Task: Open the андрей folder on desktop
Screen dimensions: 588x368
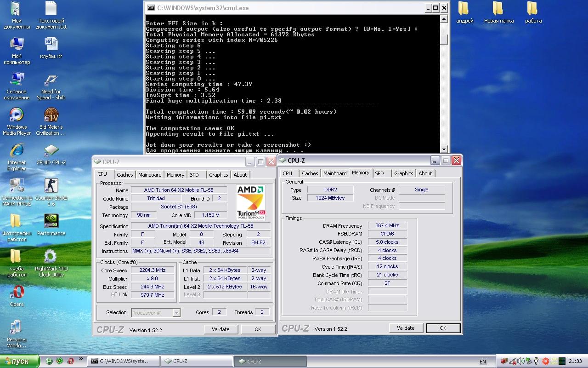Action: click(x=464, y=12)
